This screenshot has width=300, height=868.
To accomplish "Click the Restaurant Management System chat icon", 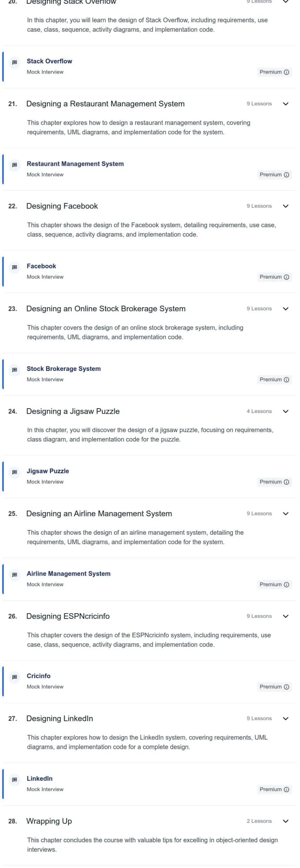I will 15,165.
